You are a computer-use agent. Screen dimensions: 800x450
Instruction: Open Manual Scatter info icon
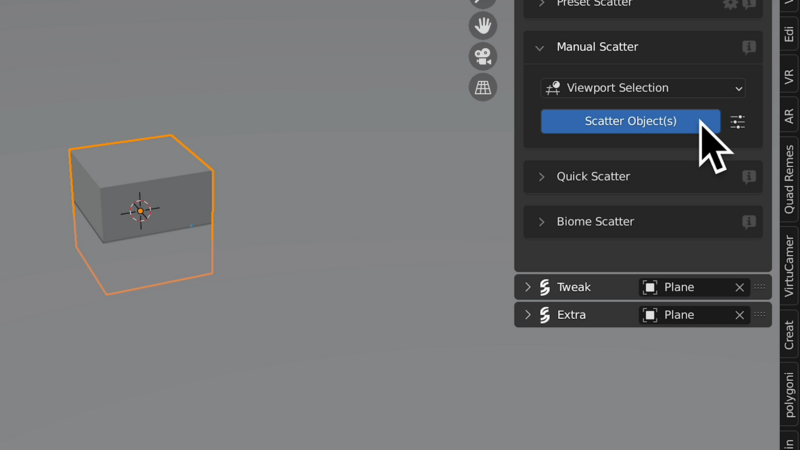[748, 47]
